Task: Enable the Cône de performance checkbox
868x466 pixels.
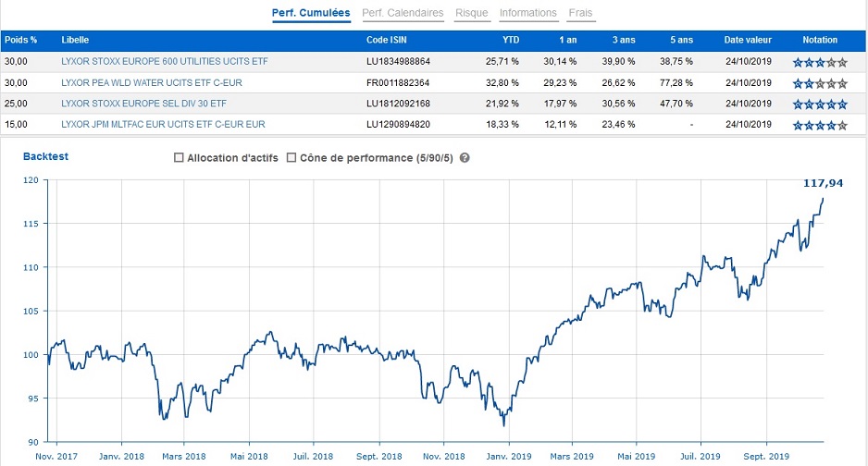Action: pyautogui.click(x=291, y=157)
